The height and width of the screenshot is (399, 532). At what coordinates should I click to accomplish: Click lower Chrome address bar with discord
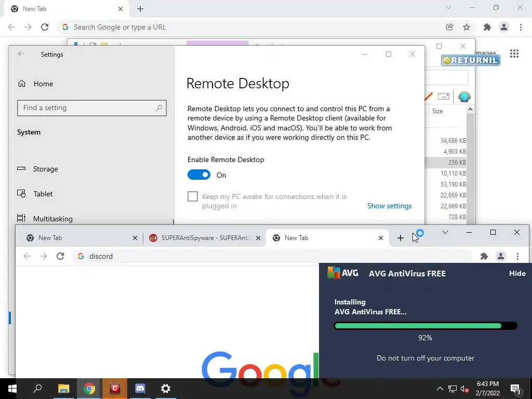point(271,256)
